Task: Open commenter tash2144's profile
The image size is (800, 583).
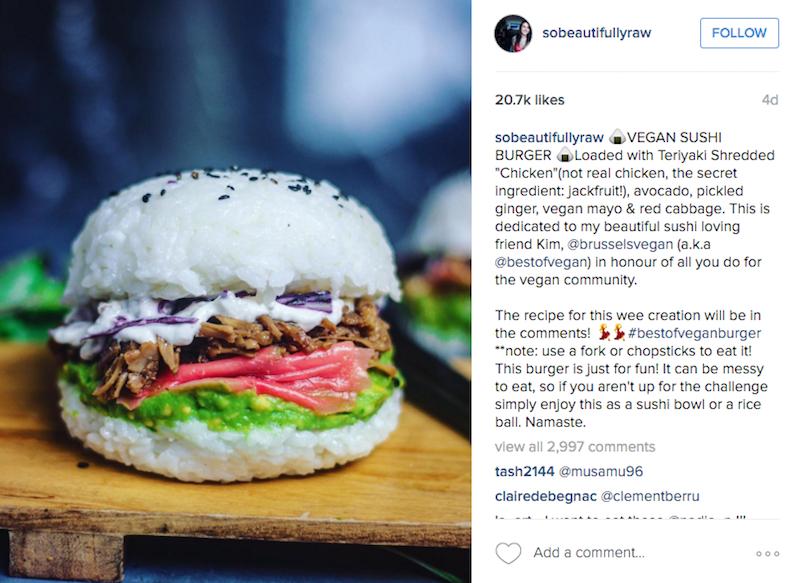Action: click(524, 471)
